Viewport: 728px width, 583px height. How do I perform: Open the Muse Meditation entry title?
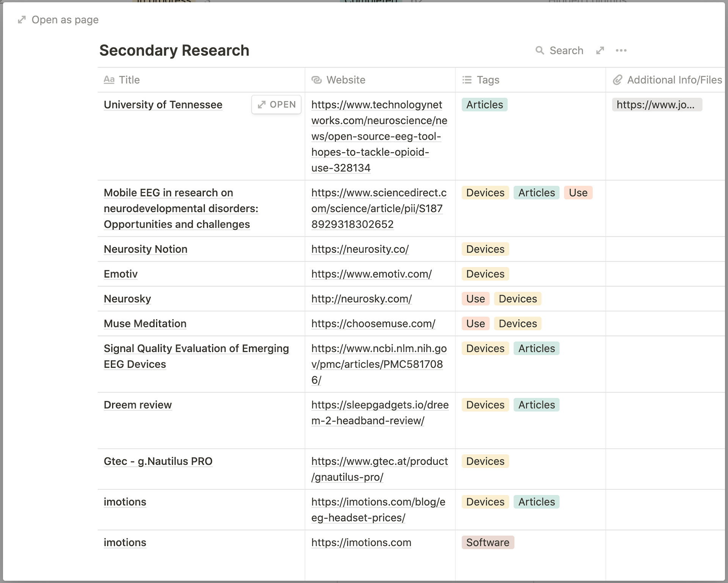(x=145, y=324)
